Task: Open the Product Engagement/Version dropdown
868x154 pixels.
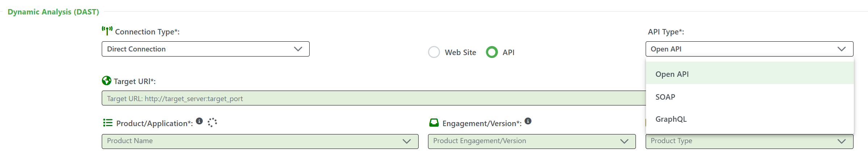Action: [x=531, y=141]
